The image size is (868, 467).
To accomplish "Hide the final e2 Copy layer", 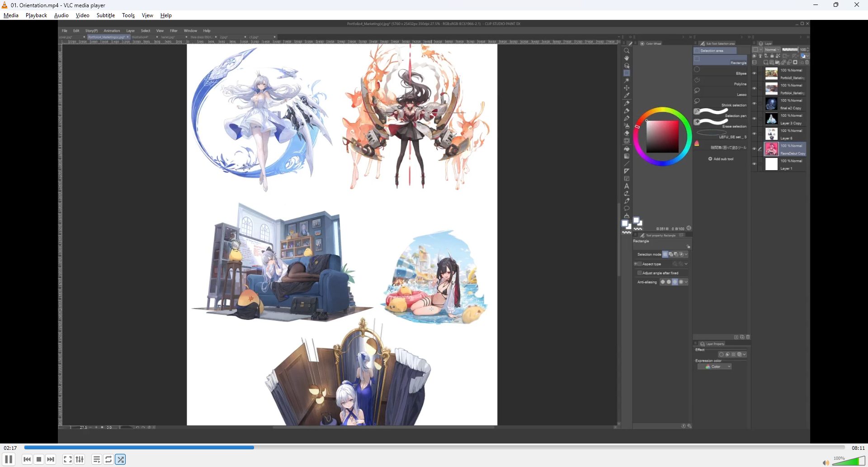I will pos(754,104).
